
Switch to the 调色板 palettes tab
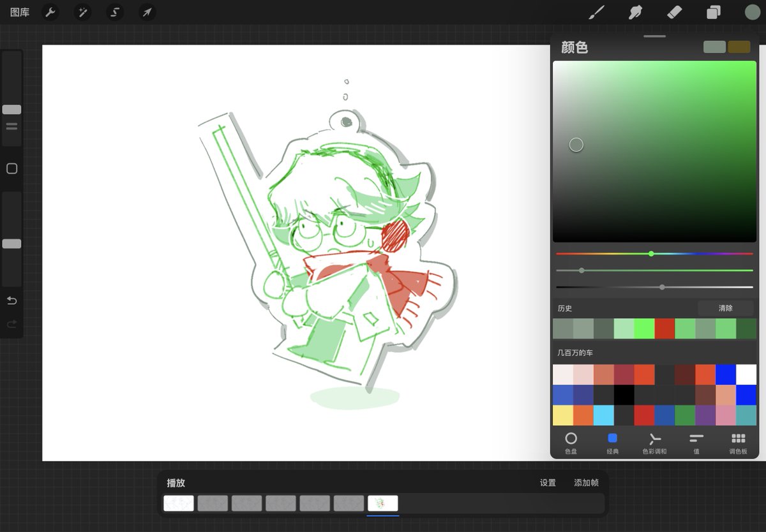click(739, 443)
